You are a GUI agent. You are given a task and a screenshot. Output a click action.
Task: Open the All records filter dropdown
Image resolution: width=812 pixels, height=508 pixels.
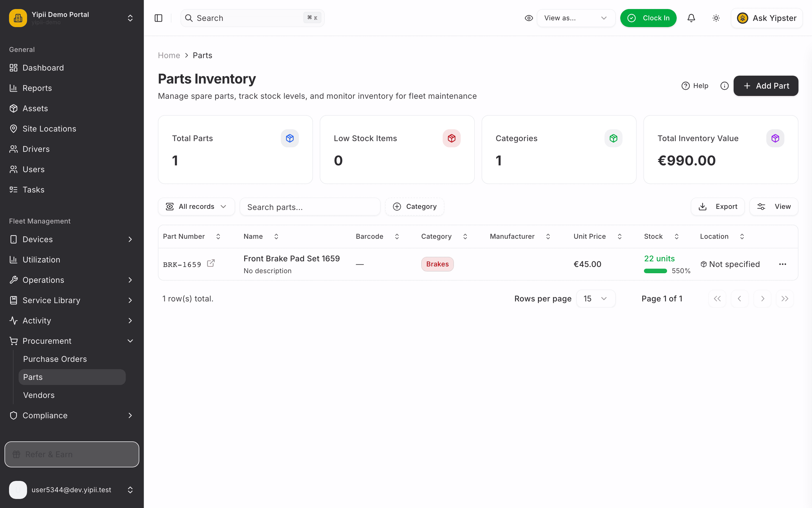coord(196,207)
